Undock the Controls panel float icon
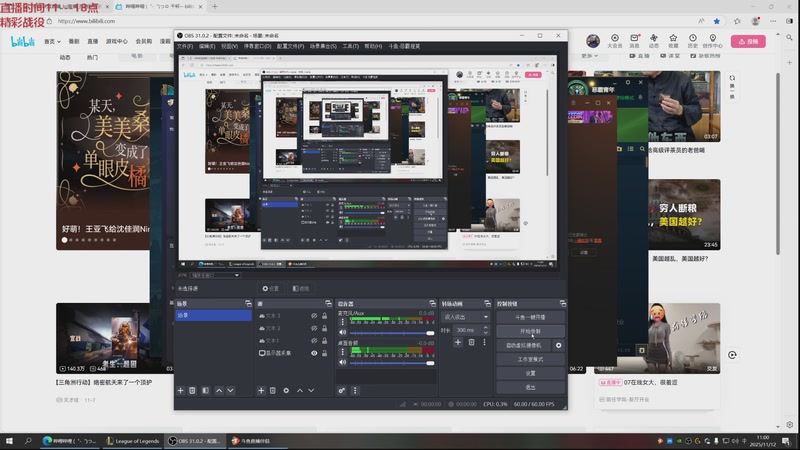800x450 pixels. point(562,304)
